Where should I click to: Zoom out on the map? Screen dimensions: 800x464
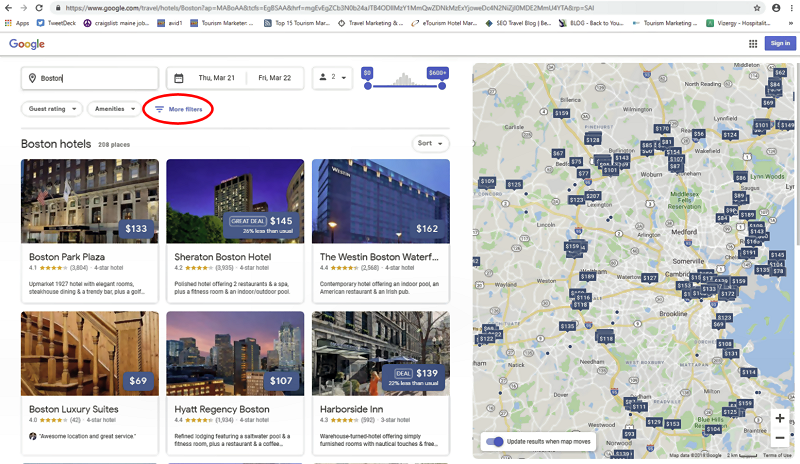(780, 438)
